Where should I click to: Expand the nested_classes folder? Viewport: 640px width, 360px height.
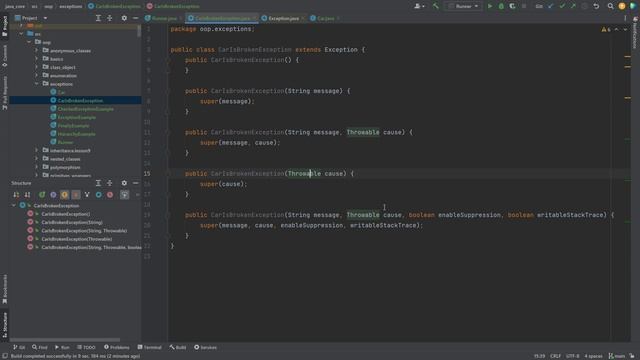click(36, 159)
